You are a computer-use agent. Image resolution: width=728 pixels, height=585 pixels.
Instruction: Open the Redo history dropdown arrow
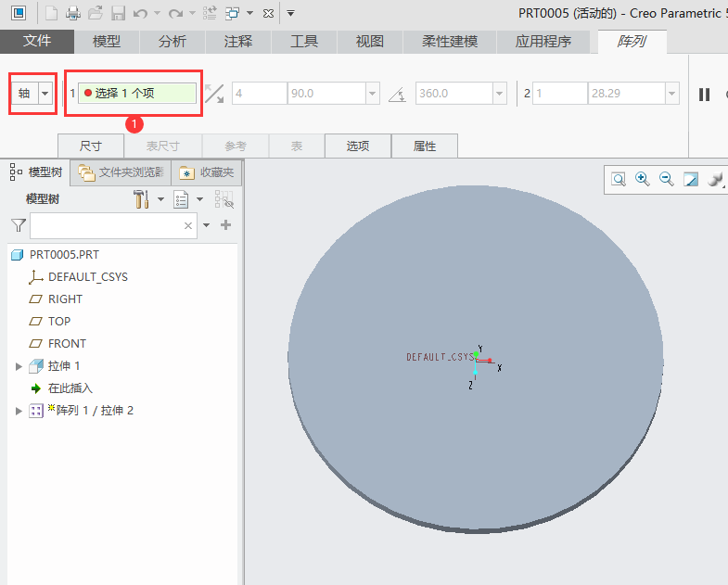click(x=192, y=13)
